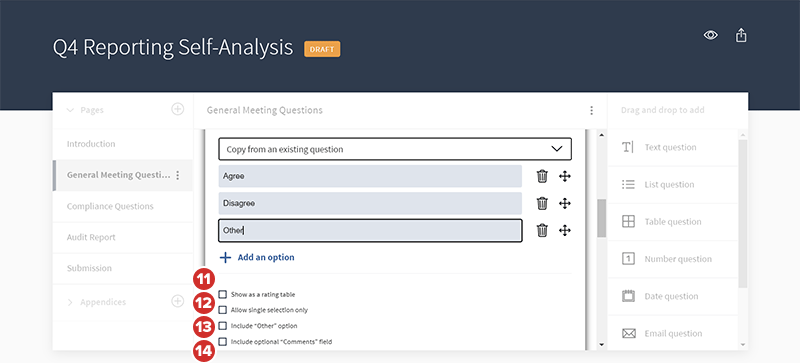The image size is (800, 363).
Task: Collapse the Pages section chevron
Action: [x=70, y=110]
